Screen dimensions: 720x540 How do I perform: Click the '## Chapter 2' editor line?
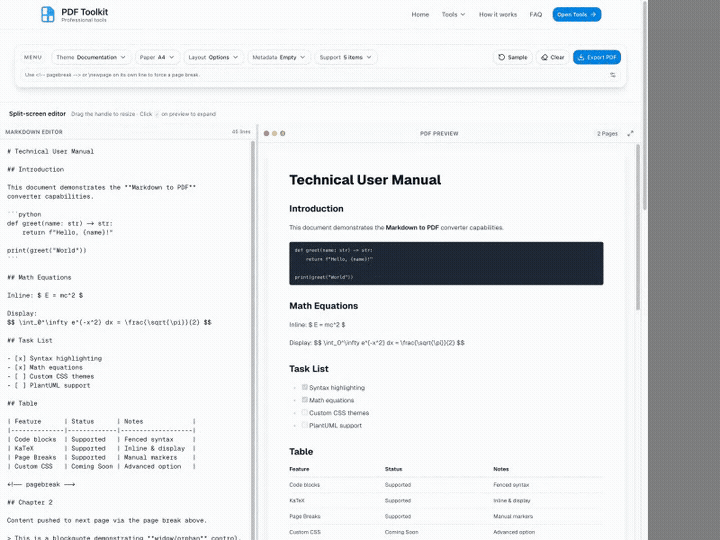(x=30, y=502)
